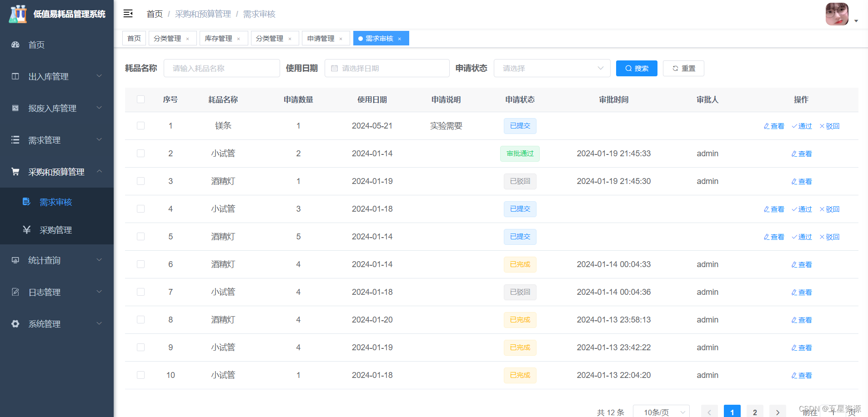868x417 pixels.
Task: Switch to the 首页 tab
Action: (x=134, y=38)
